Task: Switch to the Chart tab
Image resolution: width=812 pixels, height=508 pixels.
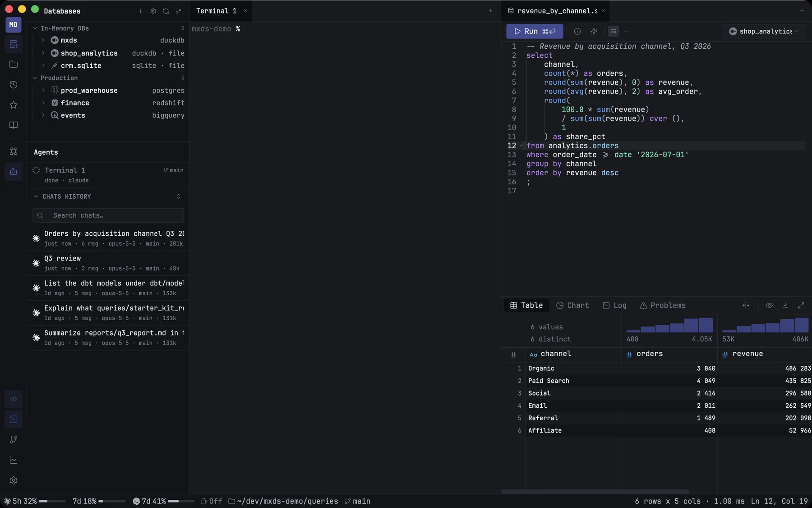Action: pyautogui.click(x=572, y=305)
